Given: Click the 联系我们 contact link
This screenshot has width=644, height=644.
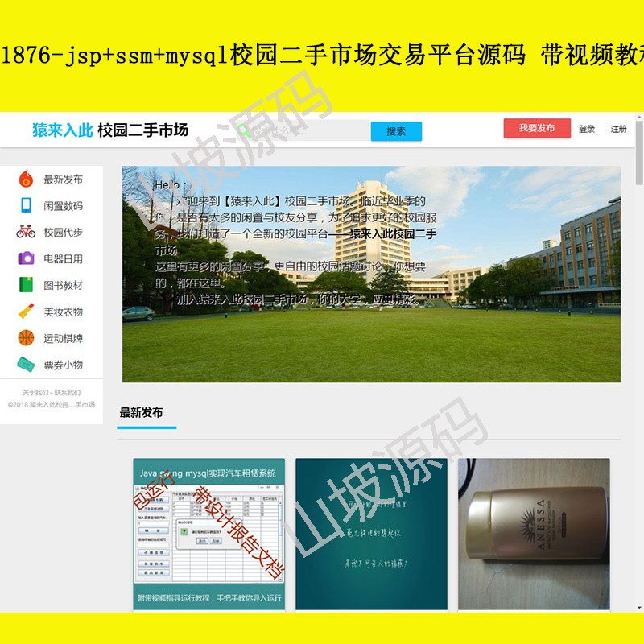Looking at the screenshot, I should pyautogui.click(x=68, y=392).
